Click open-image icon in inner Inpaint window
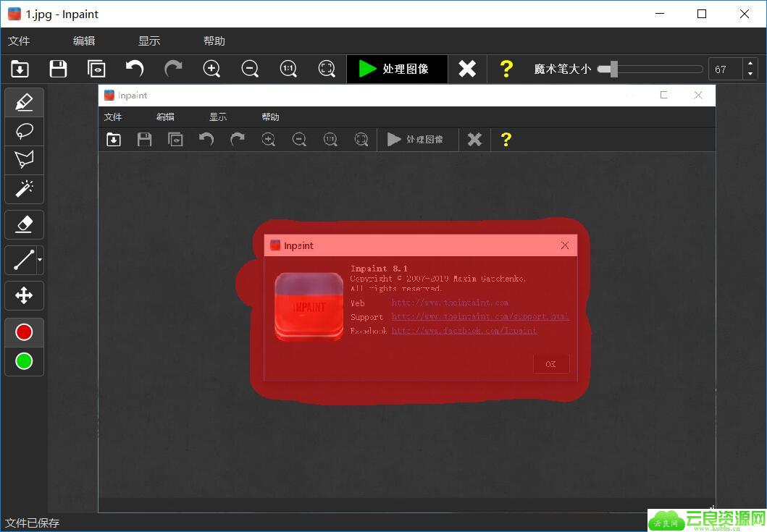Viewport: 767px width, 532px height. [x=114, y=140]
